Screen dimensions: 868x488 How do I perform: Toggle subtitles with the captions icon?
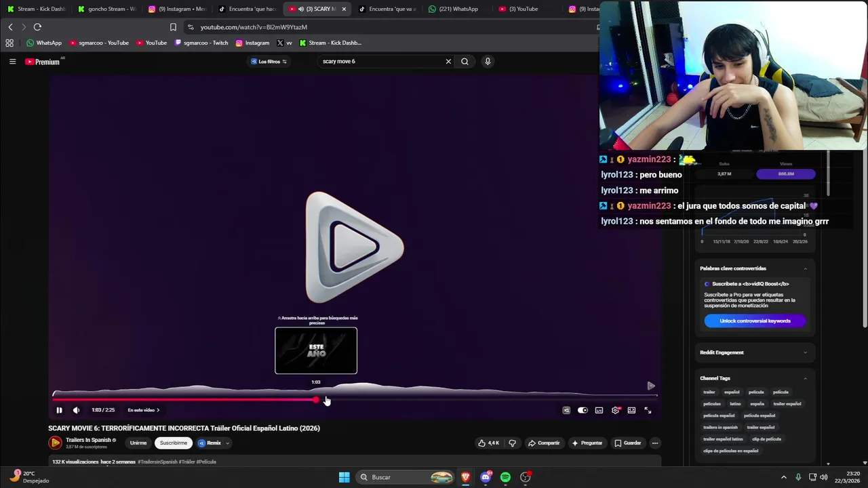click(599, 410)
